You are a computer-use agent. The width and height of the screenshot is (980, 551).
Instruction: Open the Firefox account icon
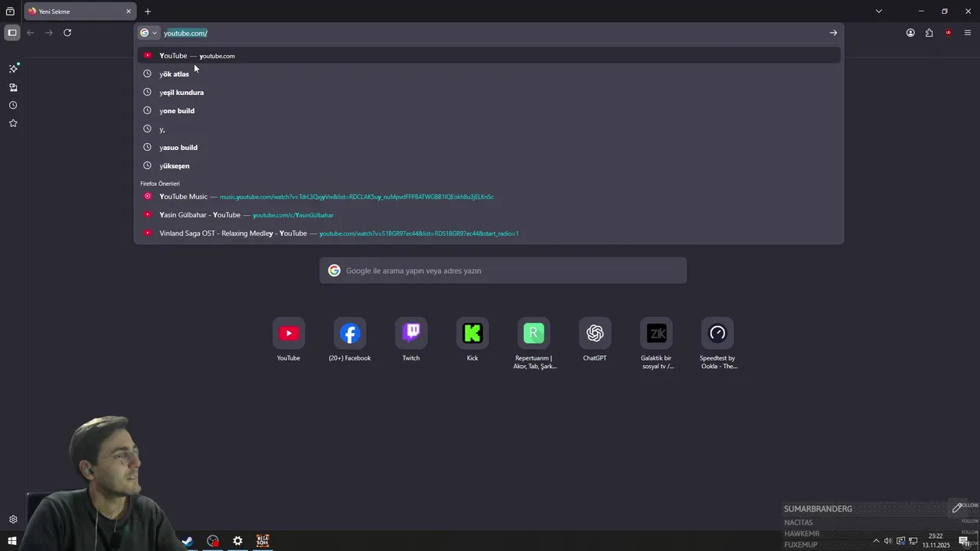(910, 33)
